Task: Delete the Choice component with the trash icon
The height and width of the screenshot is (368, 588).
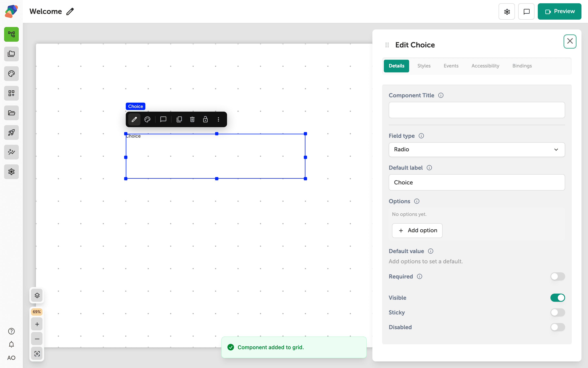Action: click(x=192, y=119)
